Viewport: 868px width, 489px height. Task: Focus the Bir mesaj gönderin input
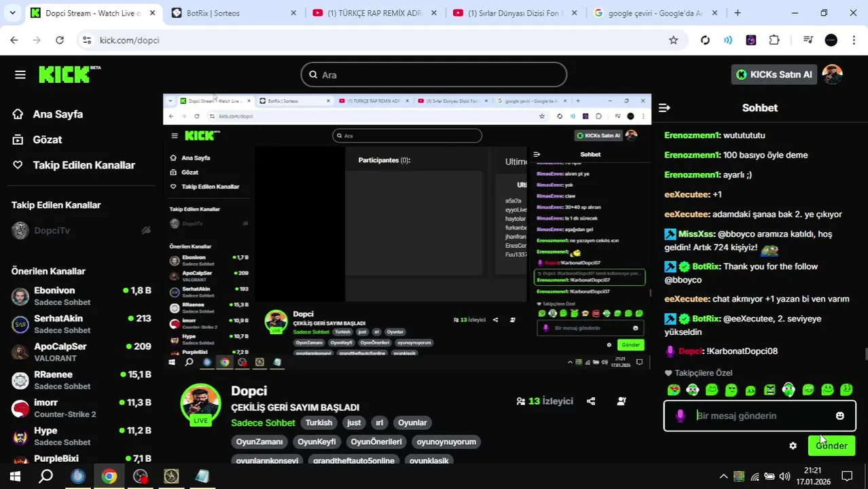point(759,416)
